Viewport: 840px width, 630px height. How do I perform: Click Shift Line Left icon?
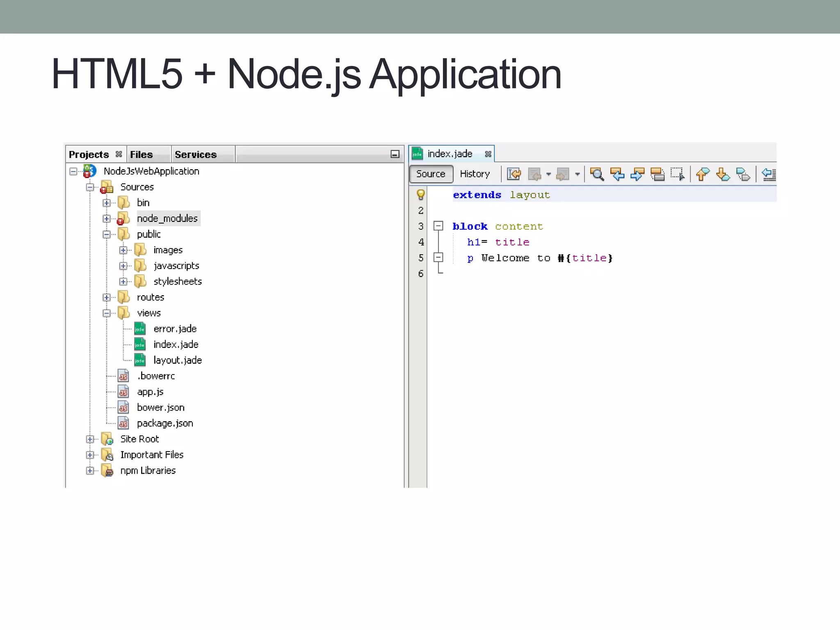pyautogui.click(x=769, y=174)
